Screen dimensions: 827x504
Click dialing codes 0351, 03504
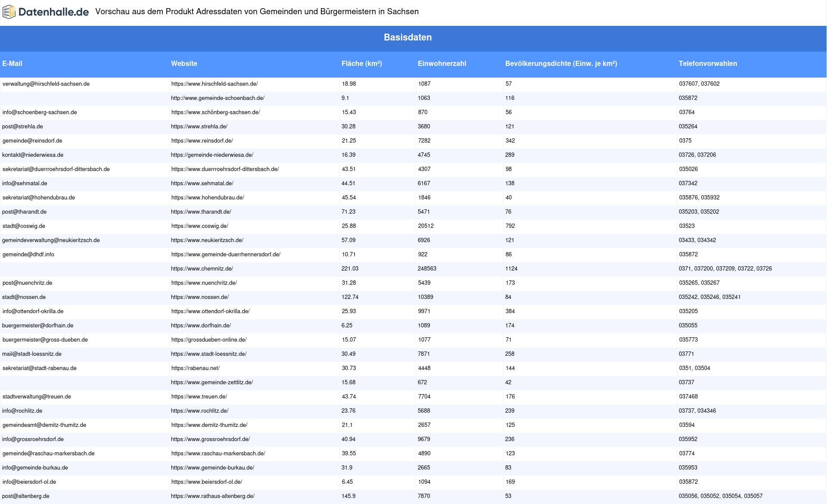[x=695, y=368]
